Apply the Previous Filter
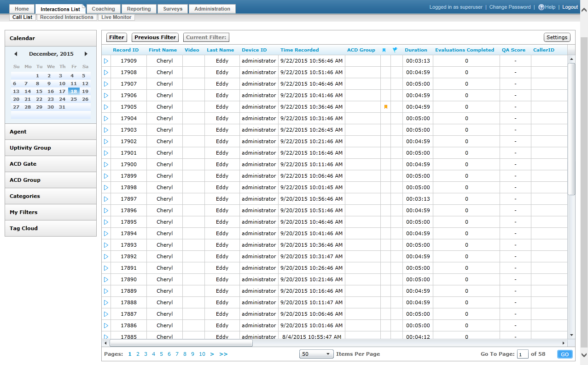 pos(155,37)
